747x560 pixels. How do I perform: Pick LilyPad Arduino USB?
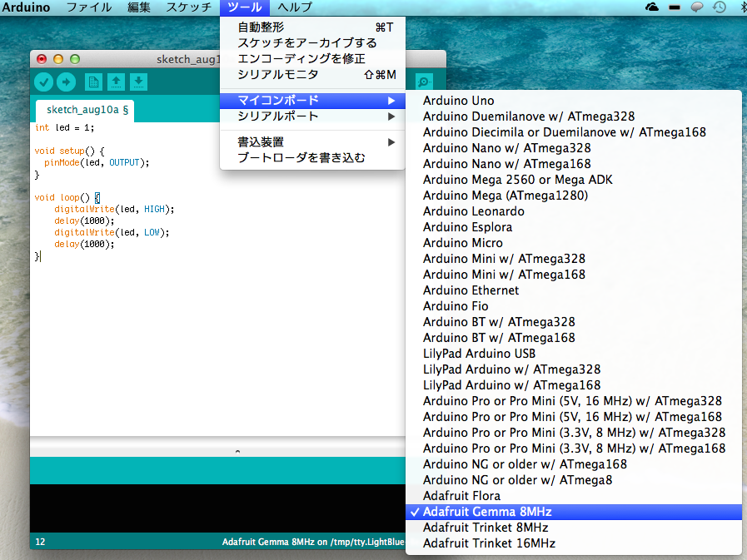coord(574,354)
